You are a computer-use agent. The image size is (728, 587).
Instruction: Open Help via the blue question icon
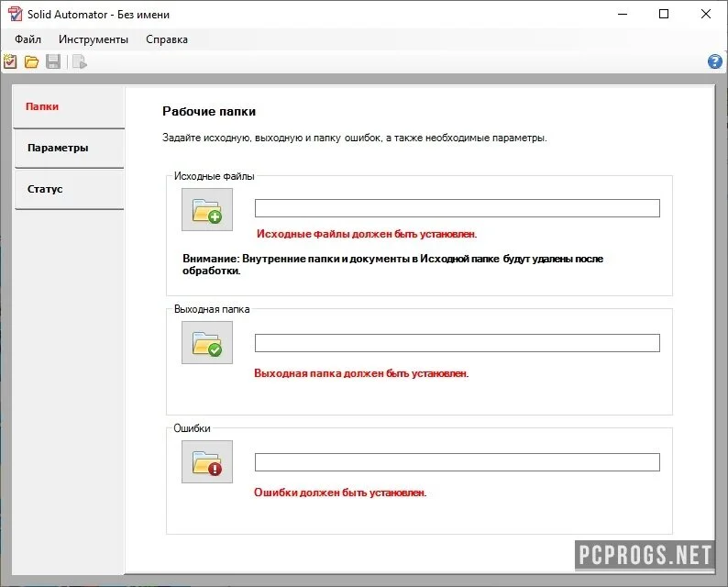click(x=714, y=61)
